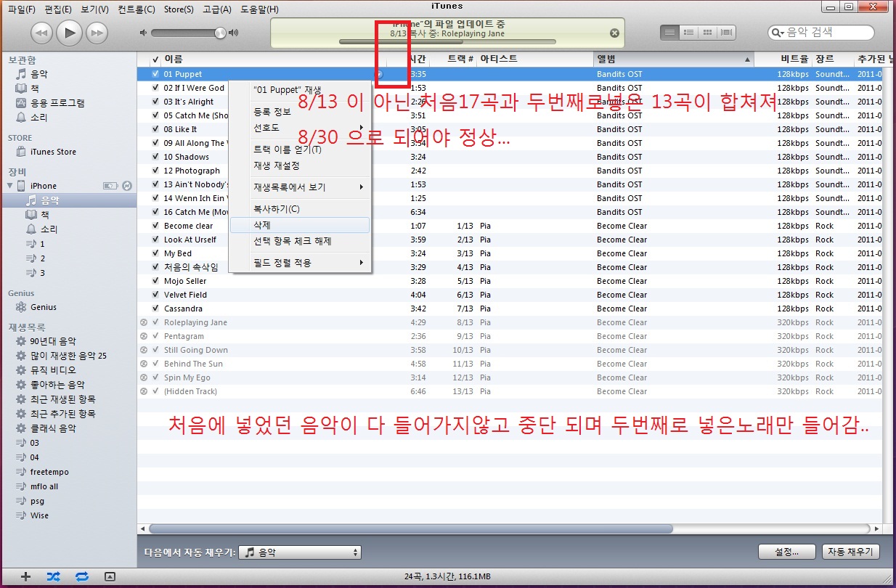Uncheck the Become clear track checkbox
The height and width of the screenshot is (588, 896).
tap(155, 226)
